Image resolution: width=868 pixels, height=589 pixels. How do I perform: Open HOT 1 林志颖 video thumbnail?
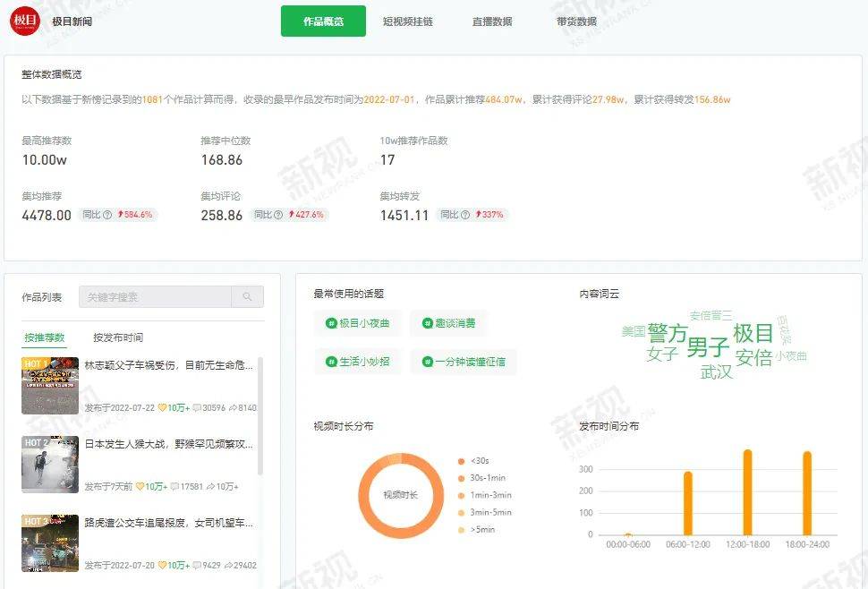50,386
